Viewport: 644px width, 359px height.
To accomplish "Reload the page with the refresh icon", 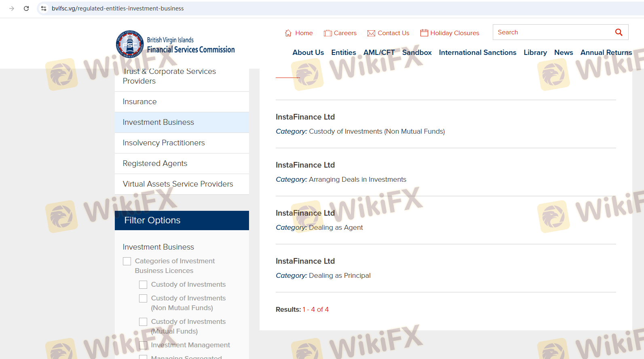I will pyautogui.click(x=26, y=8).
